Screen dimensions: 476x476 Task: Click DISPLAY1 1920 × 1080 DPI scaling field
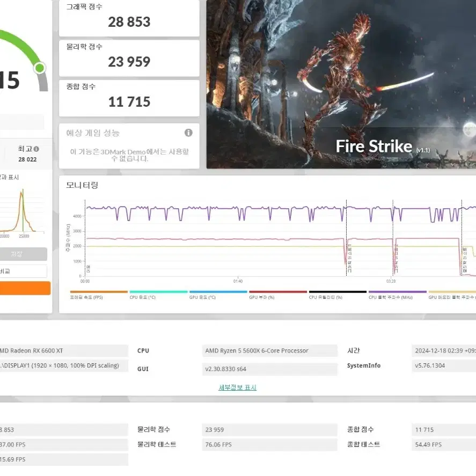pos(64,365)
